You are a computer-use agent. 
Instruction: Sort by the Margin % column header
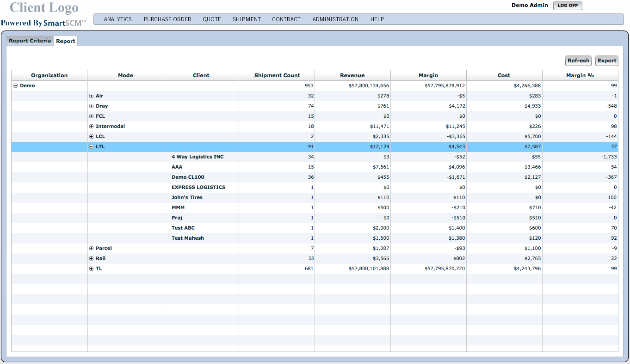tap(580, 75)
